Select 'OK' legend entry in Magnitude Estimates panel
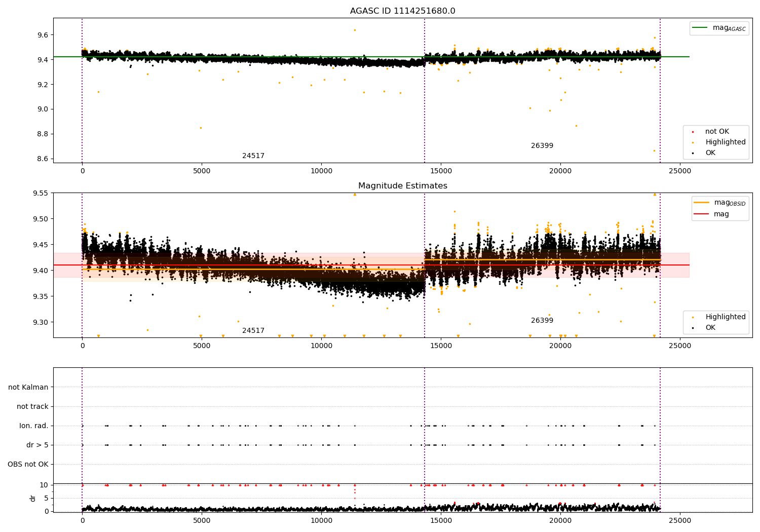Screen dimensions: 760x532 coord(710,328)
